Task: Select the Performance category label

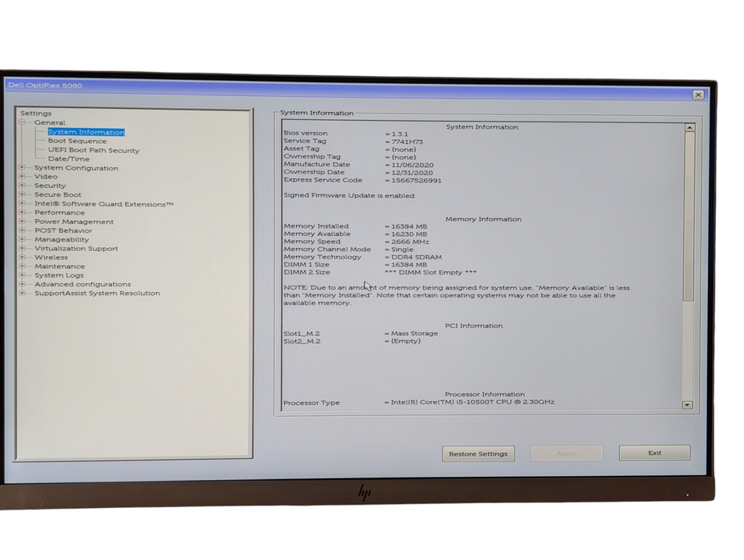Action: pos(59,213)
